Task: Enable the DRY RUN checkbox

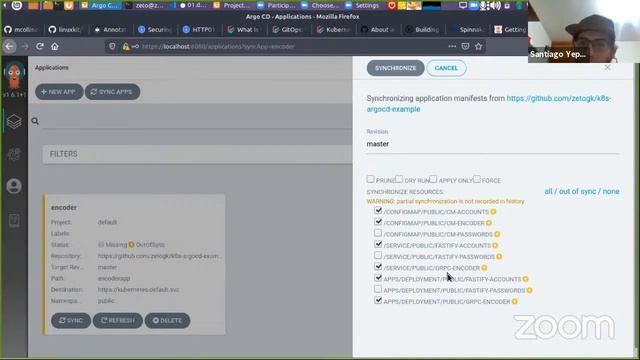Action: pyautogui.click(x=399, y=179)
